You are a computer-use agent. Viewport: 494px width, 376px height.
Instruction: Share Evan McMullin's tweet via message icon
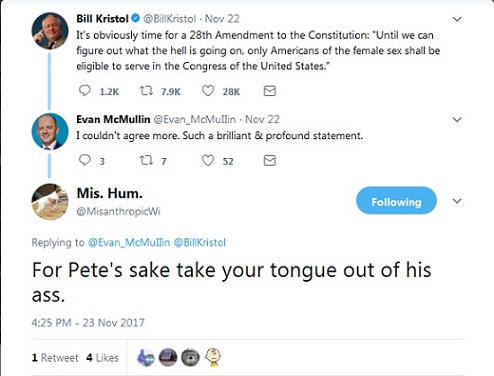270,160
